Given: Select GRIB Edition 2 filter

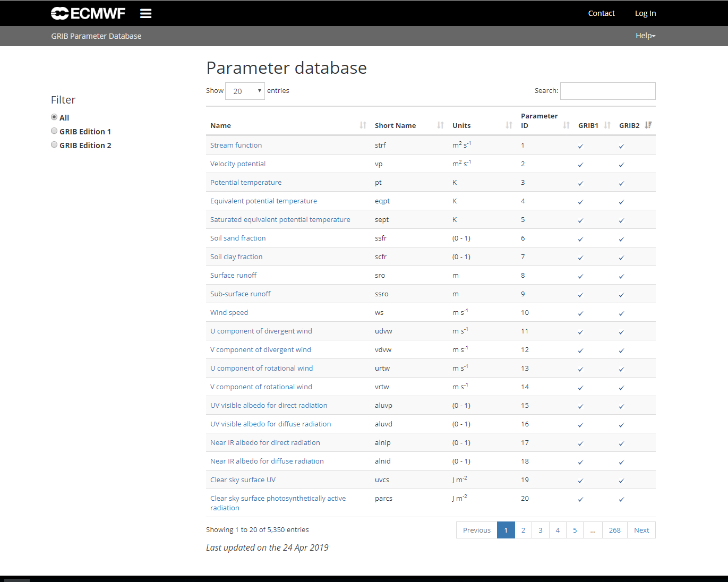Looking at the screenshot, I should point(54,145).
